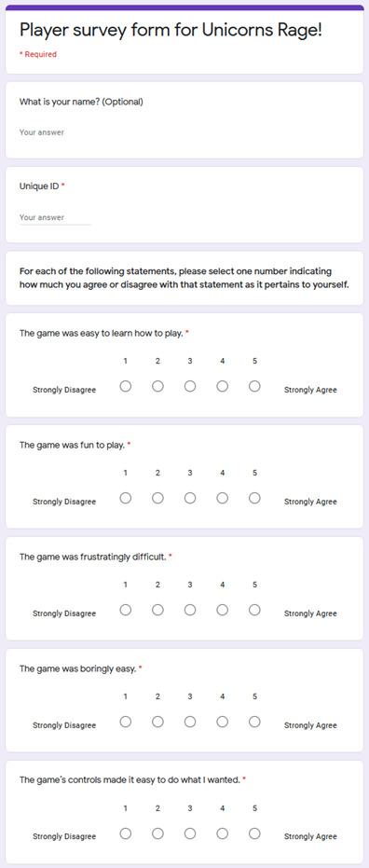Select 4 for game's controls statement
This screenshot has height=868, width=369.
[x=223, y=834]
